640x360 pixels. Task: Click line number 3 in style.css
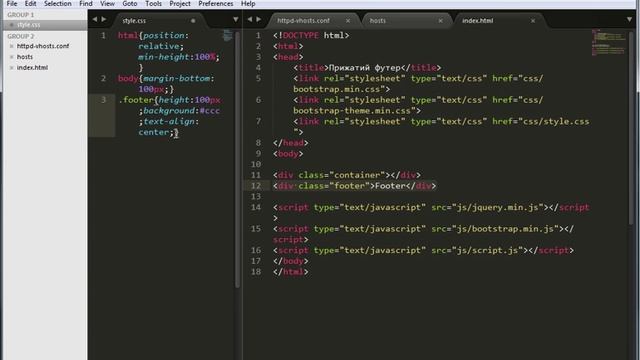coord(103,100)
